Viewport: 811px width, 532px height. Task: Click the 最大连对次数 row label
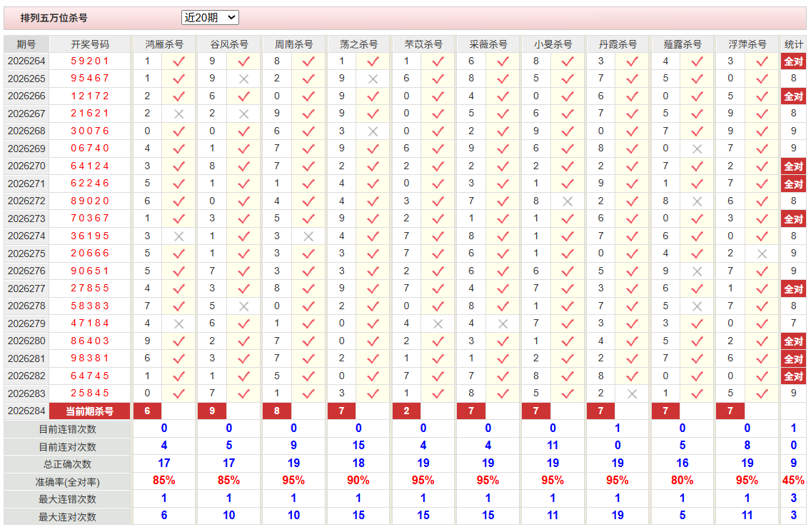[67, 516]
